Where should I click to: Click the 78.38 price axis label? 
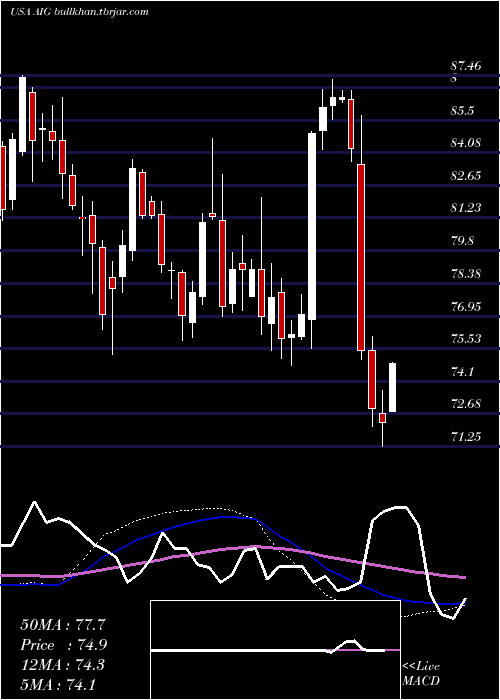(x=466, y=273)
